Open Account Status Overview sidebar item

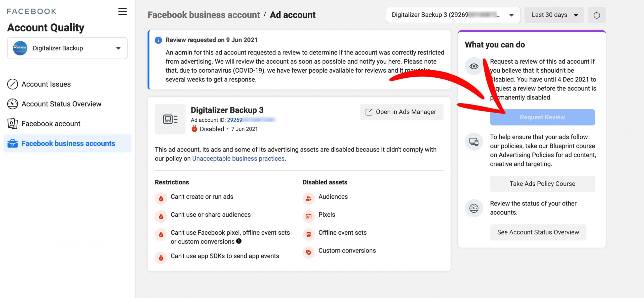pyautogui.click(x=61, y=104)
